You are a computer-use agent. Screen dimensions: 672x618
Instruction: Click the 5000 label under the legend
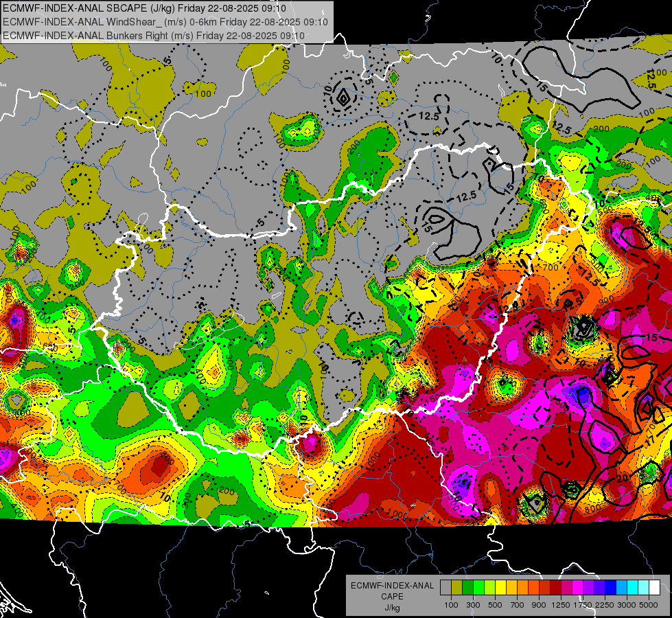(649, 605)
